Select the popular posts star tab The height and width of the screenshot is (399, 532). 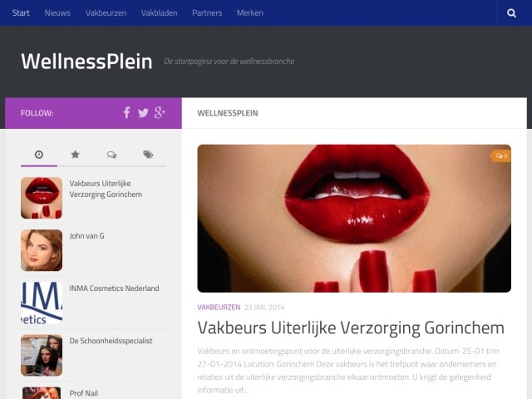[75, 155]
